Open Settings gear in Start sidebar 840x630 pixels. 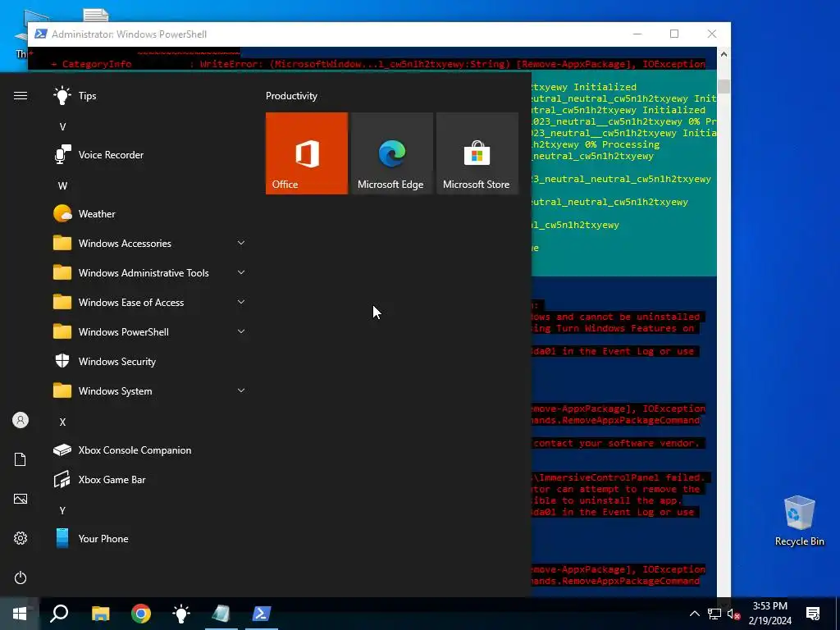(21, 538)
